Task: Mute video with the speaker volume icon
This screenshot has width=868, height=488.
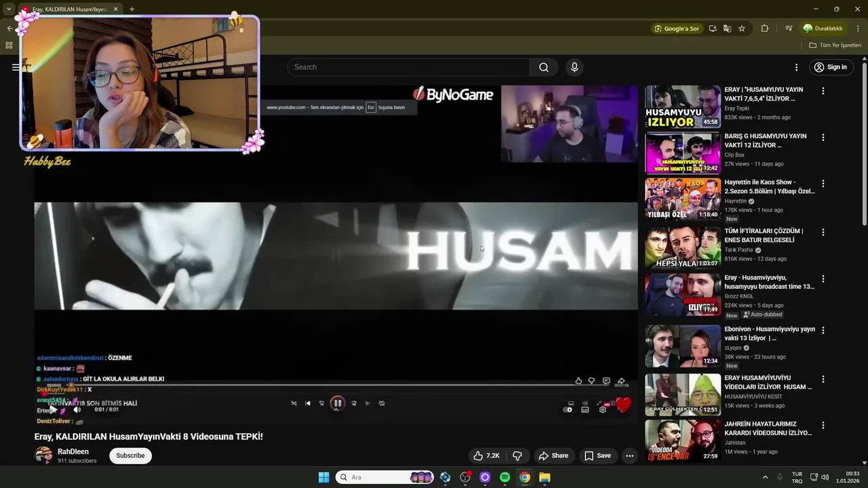Action: 77,409
